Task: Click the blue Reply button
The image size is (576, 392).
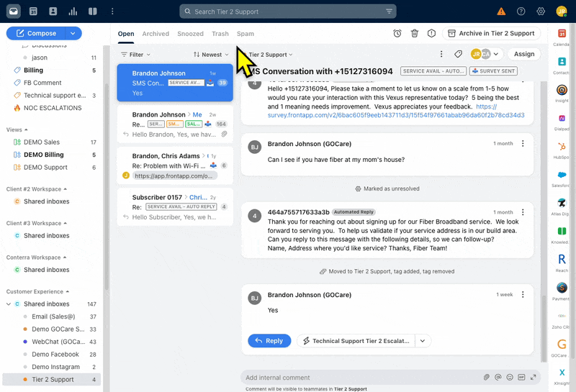Action: (x=269, y=341)
